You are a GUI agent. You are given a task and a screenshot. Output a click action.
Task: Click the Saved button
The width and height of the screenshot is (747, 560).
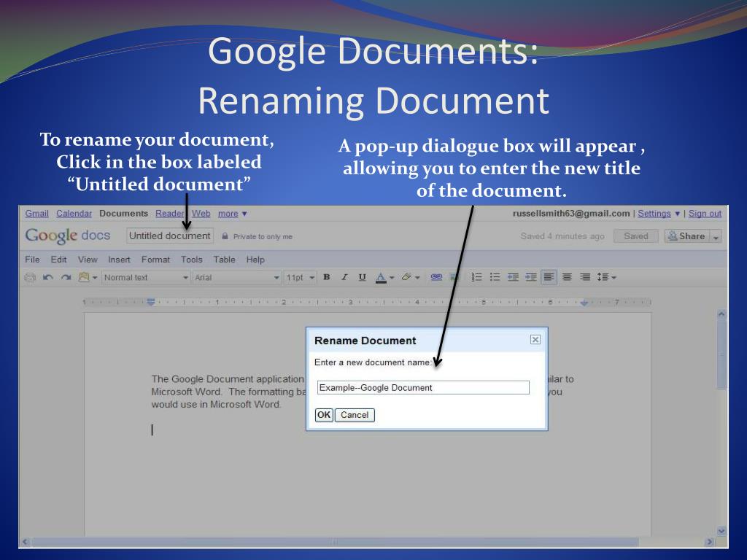pyautogui.click(x=636, y=236)
